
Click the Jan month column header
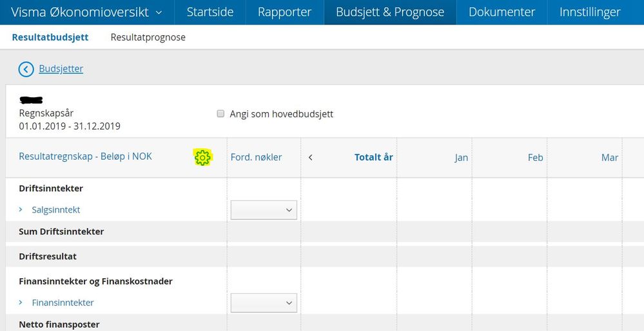click(x=461, y=158)
